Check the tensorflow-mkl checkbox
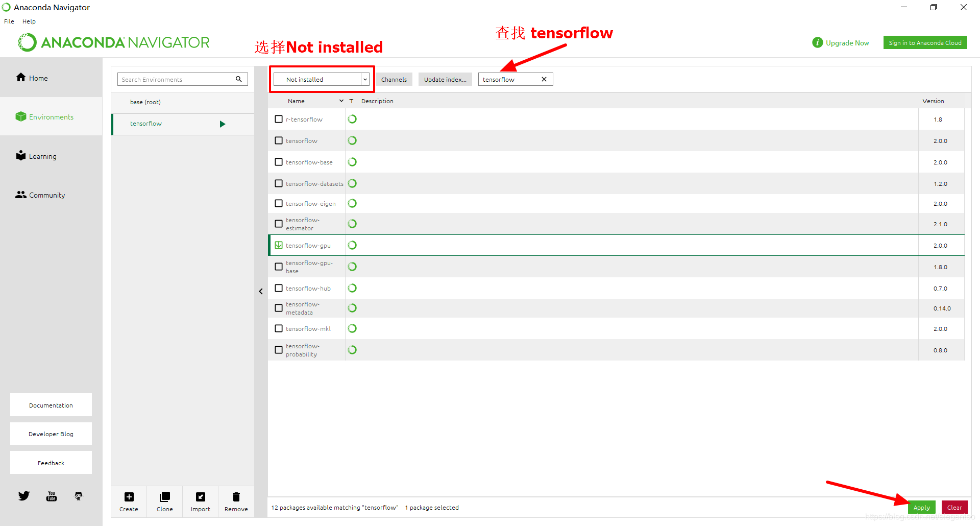 click(279, 328)
